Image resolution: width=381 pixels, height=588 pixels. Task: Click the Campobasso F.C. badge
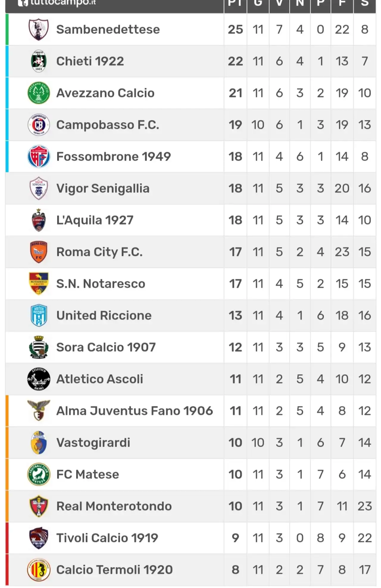point(39,125)
